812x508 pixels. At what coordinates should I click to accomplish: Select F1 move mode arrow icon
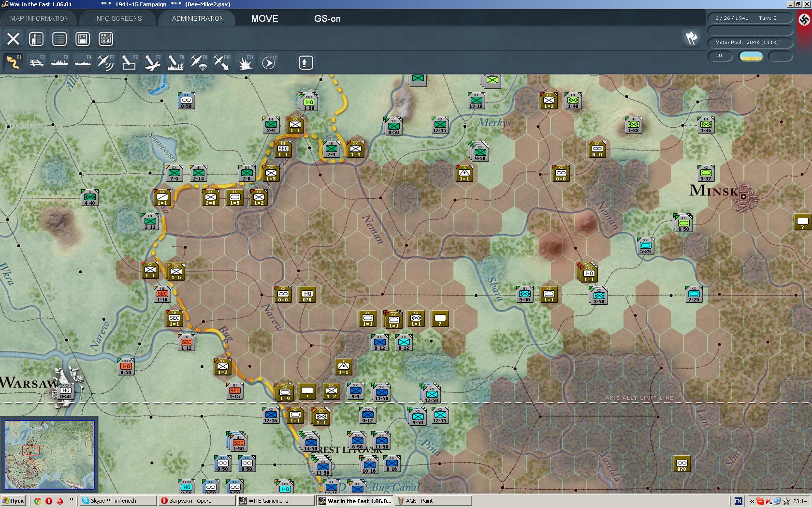click(13, 62)
